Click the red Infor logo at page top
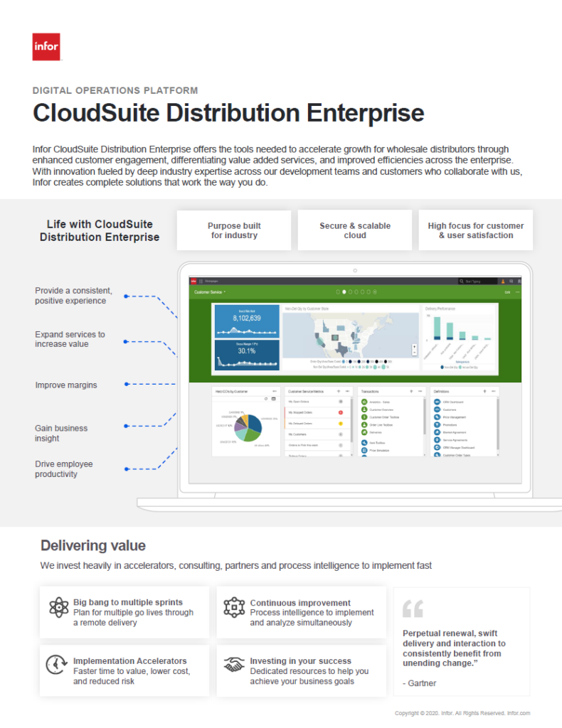 click(x=46, y=46)
